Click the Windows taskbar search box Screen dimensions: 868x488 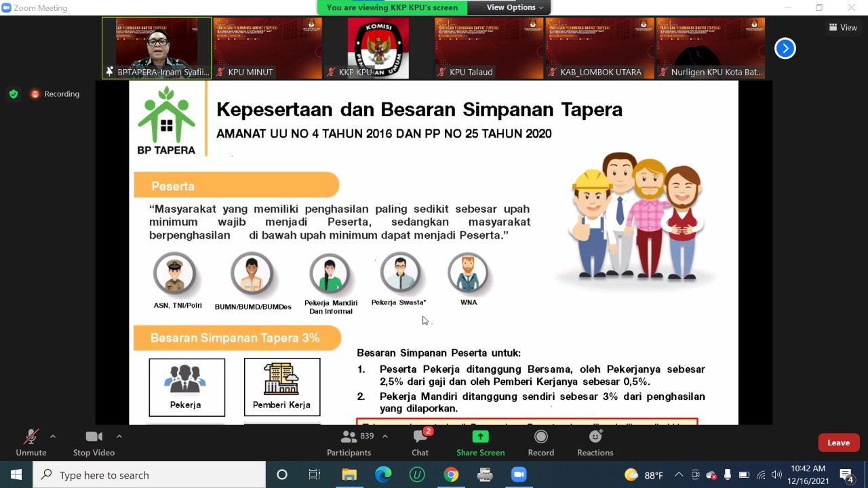149,475
